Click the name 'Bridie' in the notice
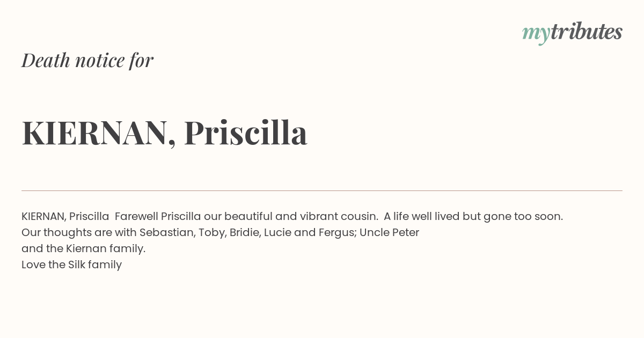 point(245,233)
